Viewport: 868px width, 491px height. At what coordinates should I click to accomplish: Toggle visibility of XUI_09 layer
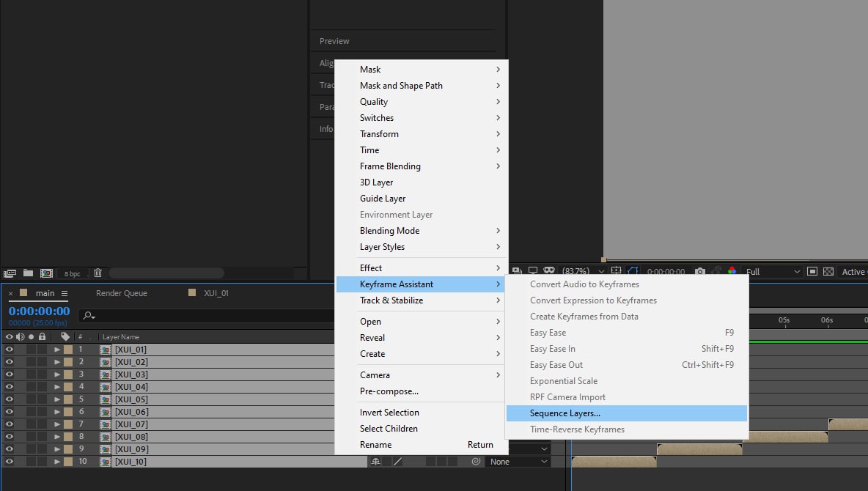pyautogui.click(x=9, y=449)
